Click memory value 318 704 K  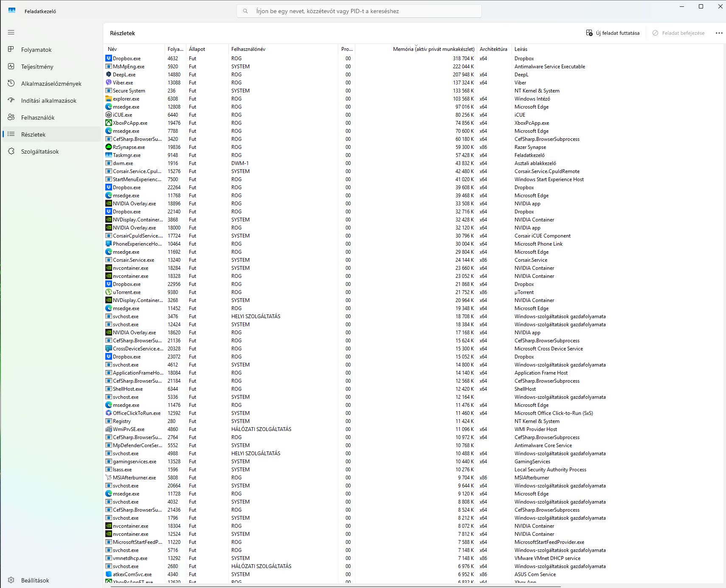click(463, 59)
